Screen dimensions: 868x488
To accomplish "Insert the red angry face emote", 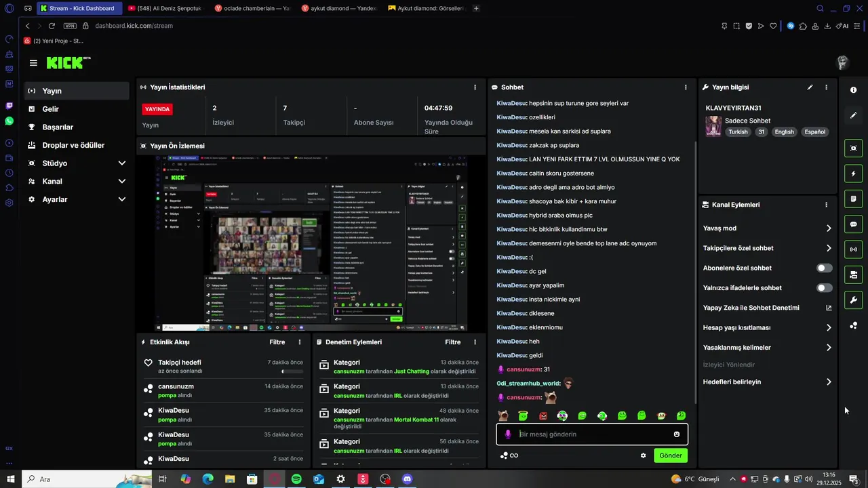I will pyautogui.click(x=542, y=415).
